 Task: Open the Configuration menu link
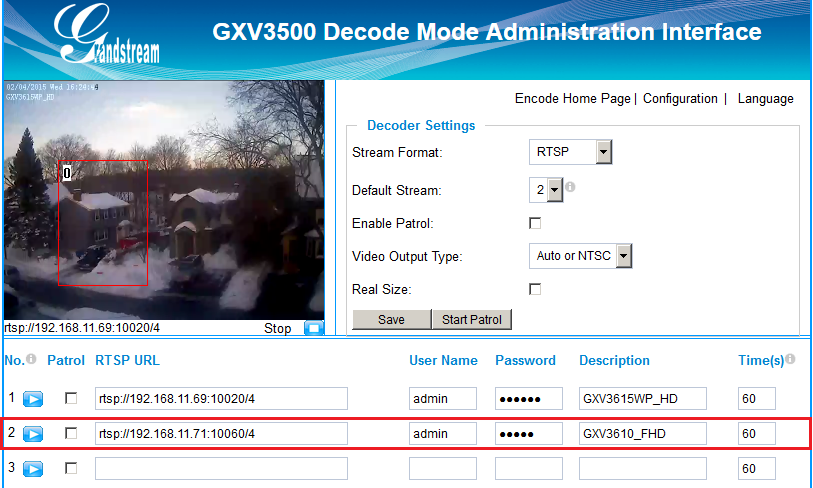(x=680, y=99)
